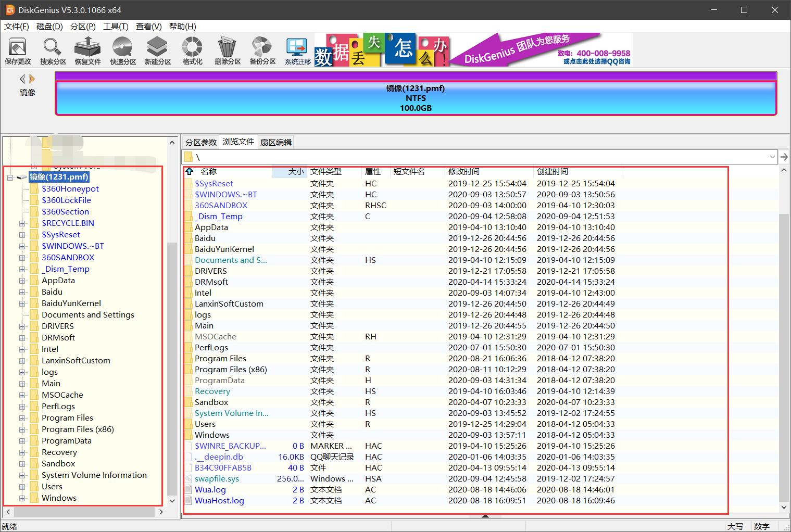
Task: Collapse the 镜像(1231.pmf) root node
Action: (9, 177)
